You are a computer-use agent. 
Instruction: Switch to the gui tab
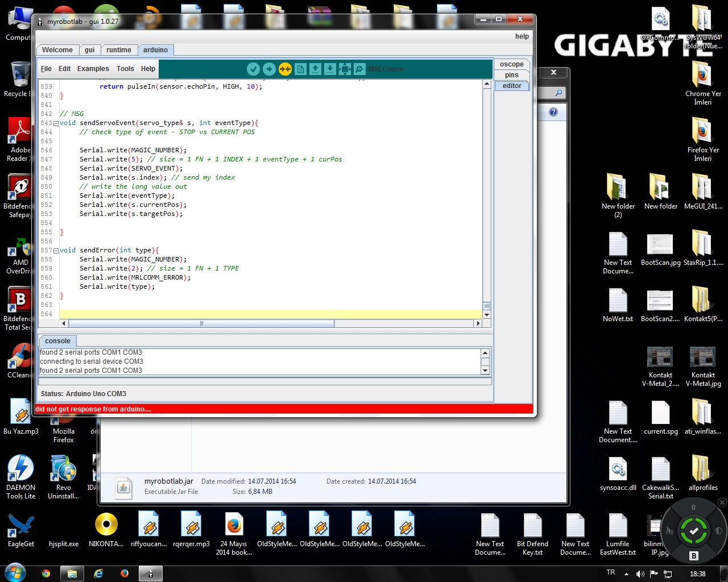coord(89,50)
